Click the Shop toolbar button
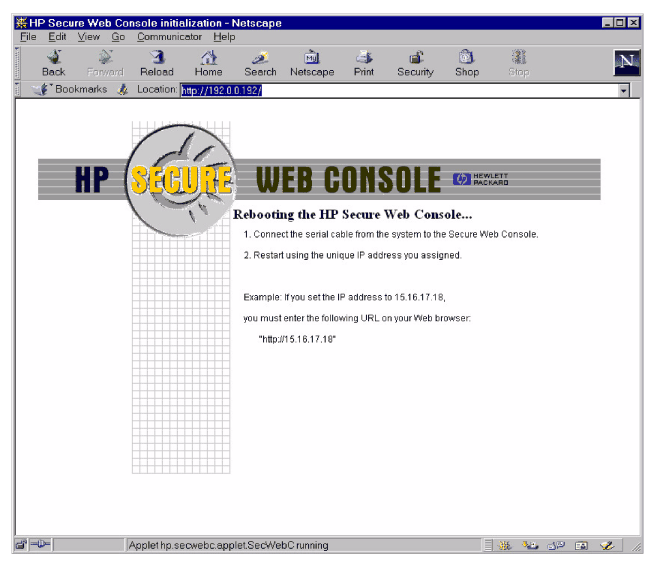This screenshot has height=568, width=657. coord(467,63)
